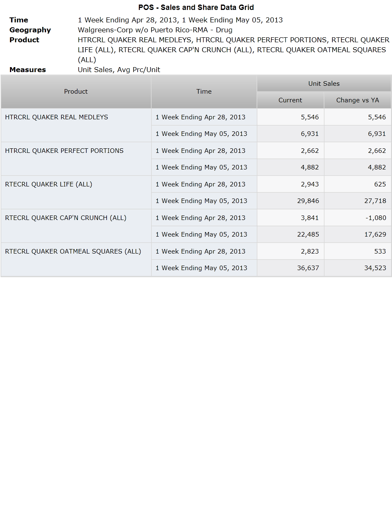Click the Unit Sales header
Image resolution: width=392 pixels, height=532 pixels.
click(324, 83)
